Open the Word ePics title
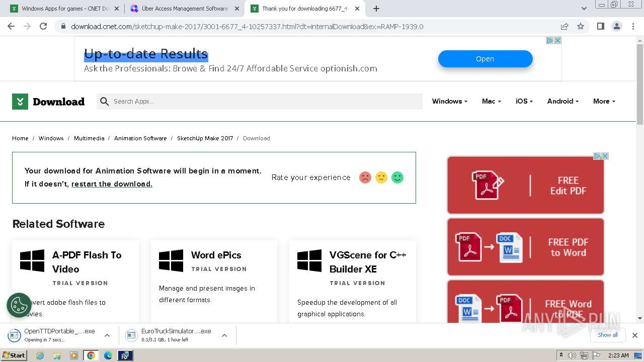Screen dimensions: 644x362 click(x=216, y=255)
